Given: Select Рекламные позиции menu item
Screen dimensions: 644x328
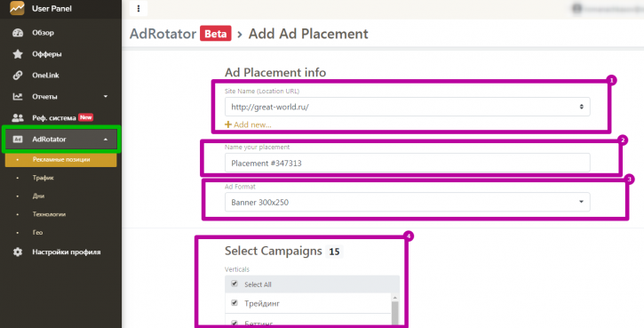Looking at the screenshot, I should click(x=60, y=160).
